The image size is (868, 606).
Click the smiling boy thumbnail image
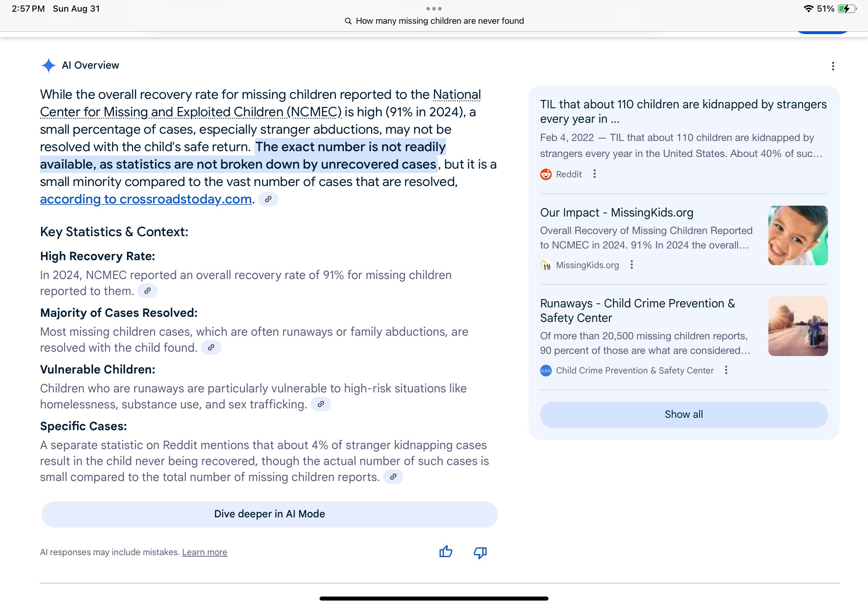[x=798, y=235]
